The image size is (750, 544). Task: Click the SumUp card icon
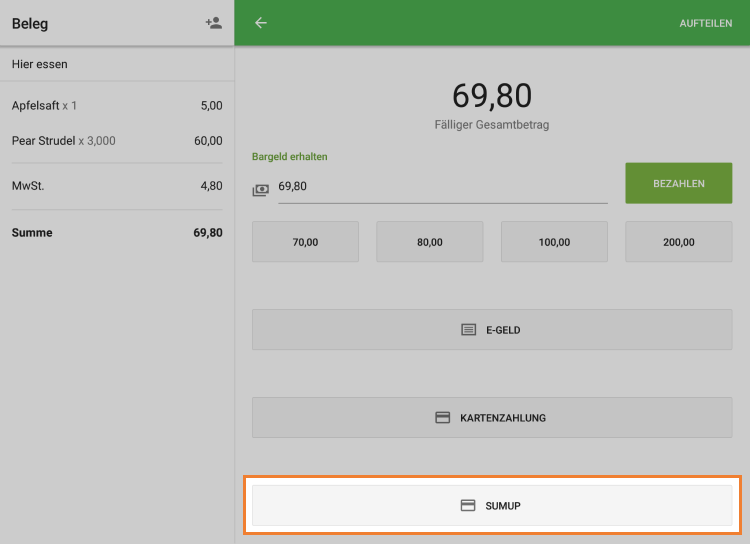pos(468,505)
